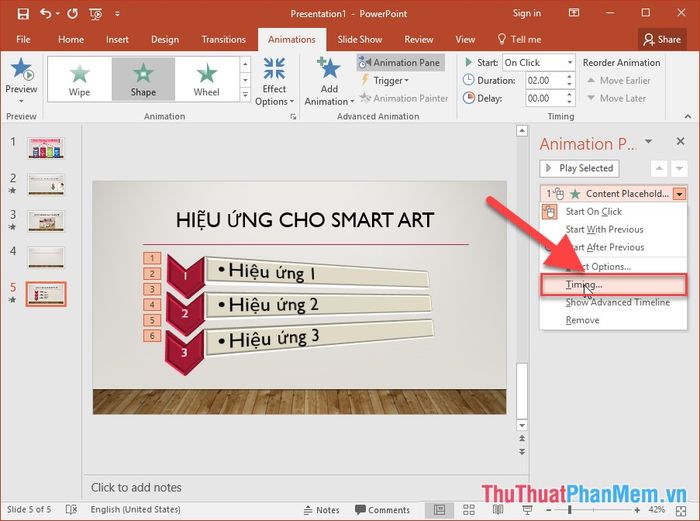
Task: Click the Duration input field
Action: click(545, 81)
